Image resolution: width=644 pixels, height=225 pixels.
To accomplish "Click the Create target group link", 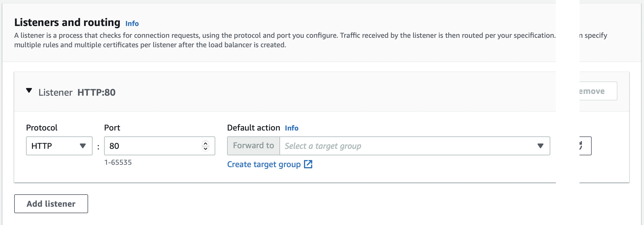I will click(x=264, y=164).
